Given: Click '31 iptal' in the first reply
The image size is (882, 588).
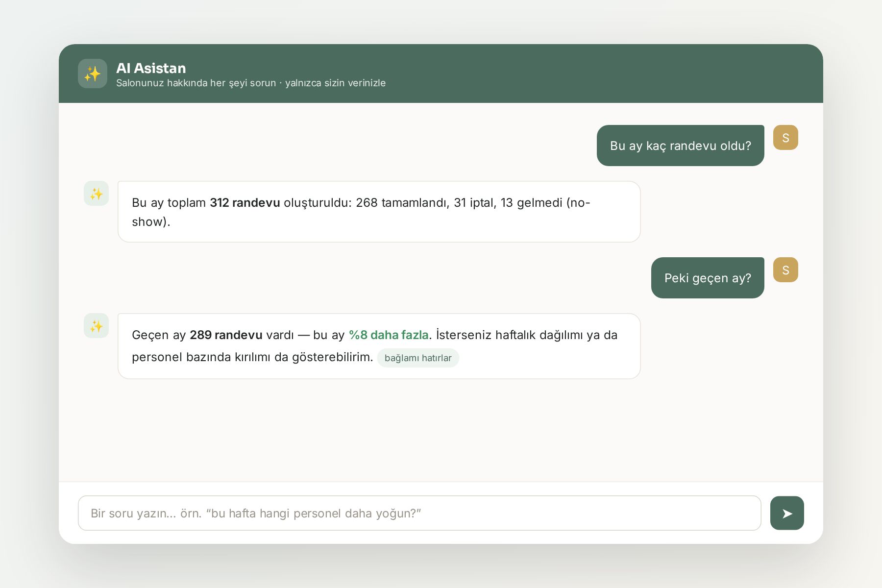Looking at the screenshot, I should (x=474, y=203).
